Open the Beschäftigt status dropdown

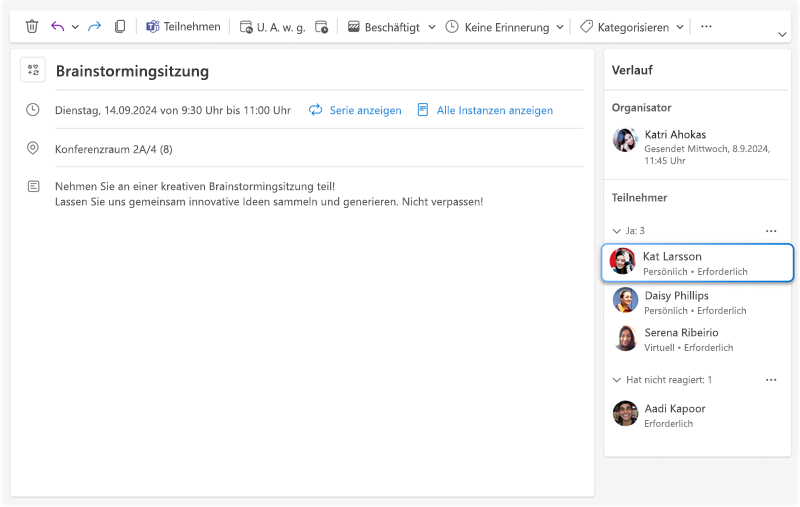coord(432,27)
